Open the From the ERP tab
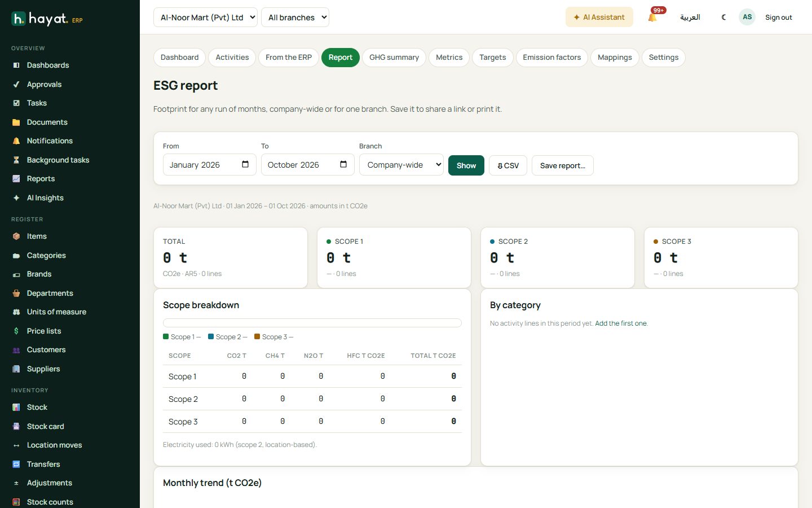 [289, 58]
